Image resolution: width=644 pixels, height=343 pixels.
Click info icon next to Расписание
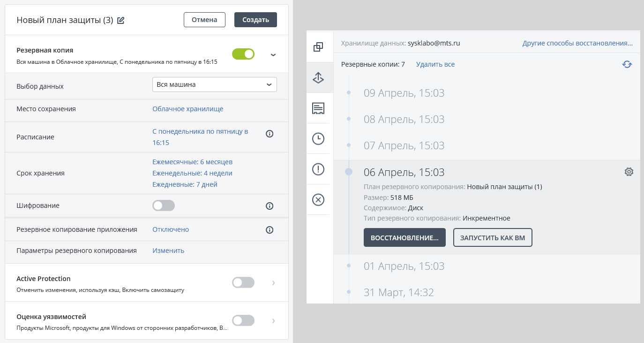click(270, 134)
